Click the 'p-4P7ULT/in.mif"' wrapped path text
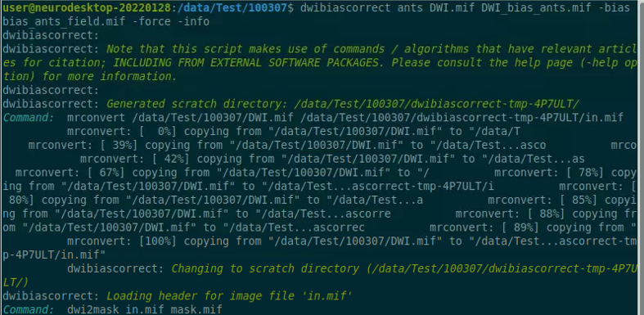Viewport: 644px width, 315px height. coord(54,254)
